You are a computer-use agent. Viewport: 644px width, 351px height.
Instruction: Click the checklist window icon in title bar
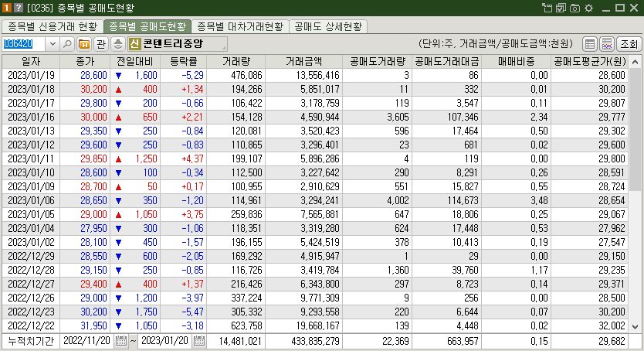(x=561, y=8)
